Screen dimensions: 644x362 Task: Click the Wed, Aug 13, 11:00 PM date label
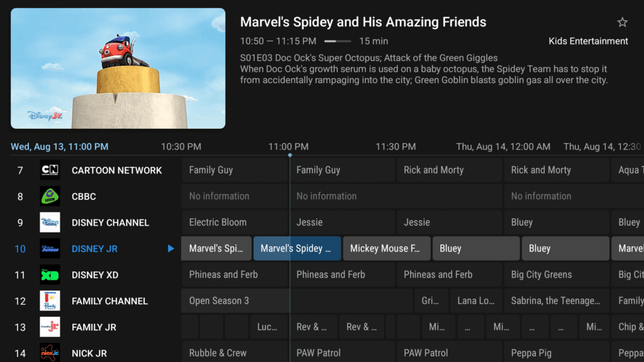click(x=60, y=146)
